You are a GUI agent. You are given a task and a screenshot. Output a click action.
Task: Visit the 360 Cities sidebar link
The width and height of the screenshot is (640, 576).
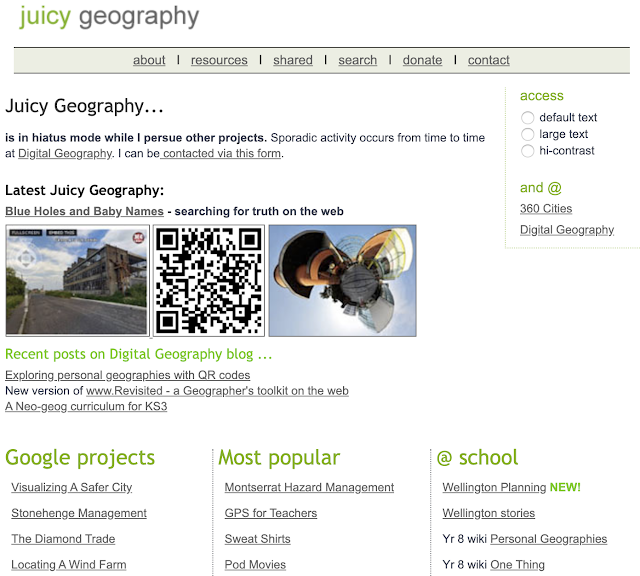[546, 209]
